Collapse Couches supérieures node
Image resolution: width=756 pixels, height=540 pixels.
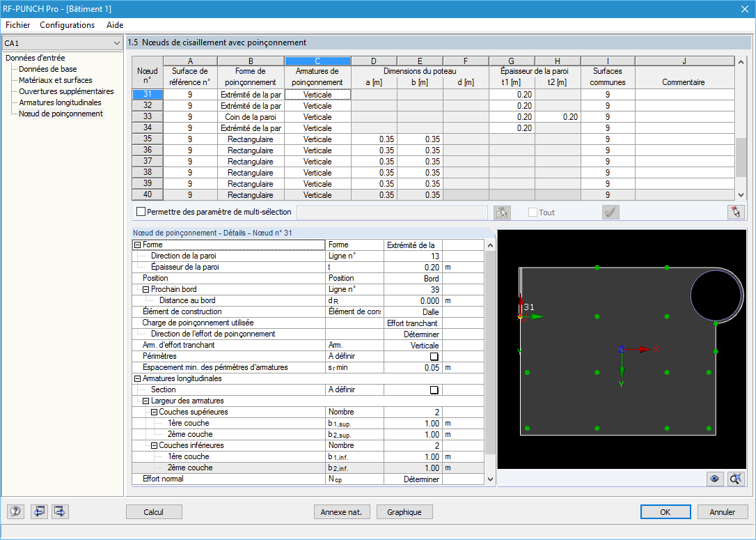pyautogui.click(x=154, y=412)
